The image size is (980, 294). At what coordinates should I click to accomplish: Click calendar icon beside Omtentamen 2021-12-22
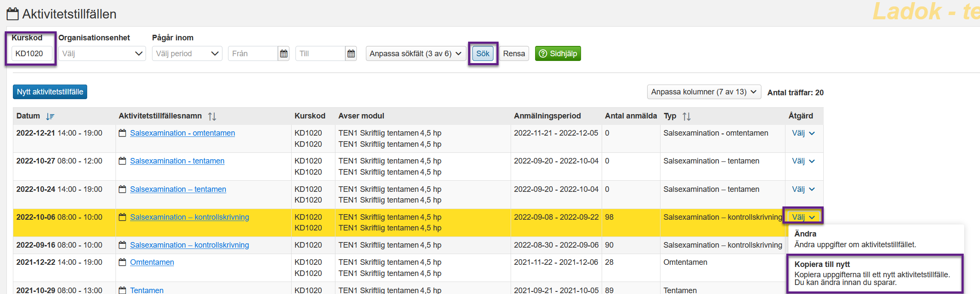122,262
